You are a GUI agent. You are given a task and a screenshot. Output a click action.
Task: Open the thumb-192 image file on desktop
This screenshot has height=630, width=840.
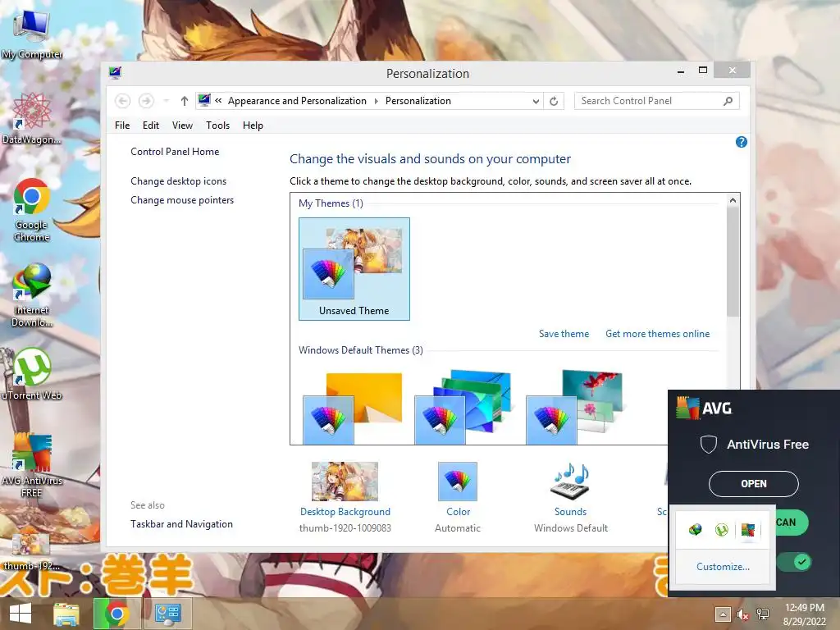pos(31,552)
